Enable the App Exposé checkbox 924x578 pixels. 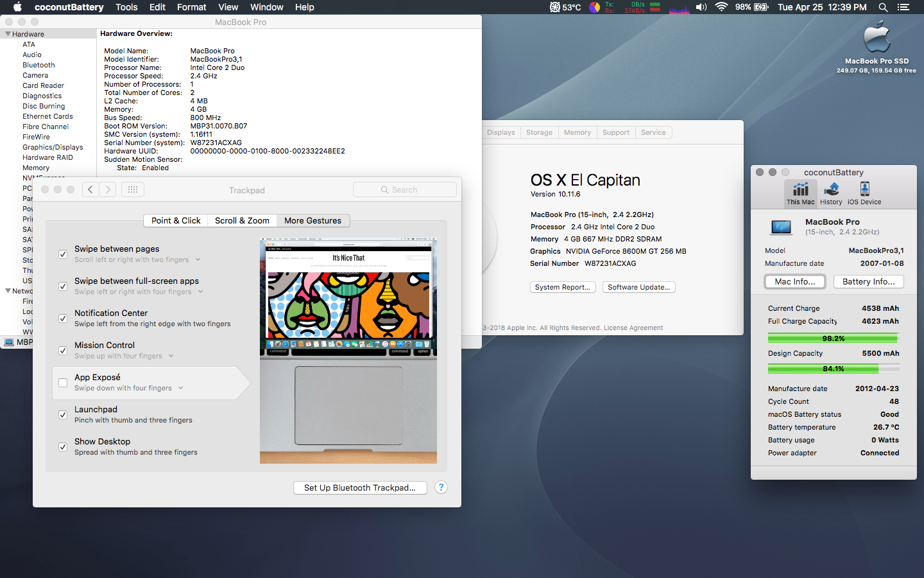(x=63, y=383)
